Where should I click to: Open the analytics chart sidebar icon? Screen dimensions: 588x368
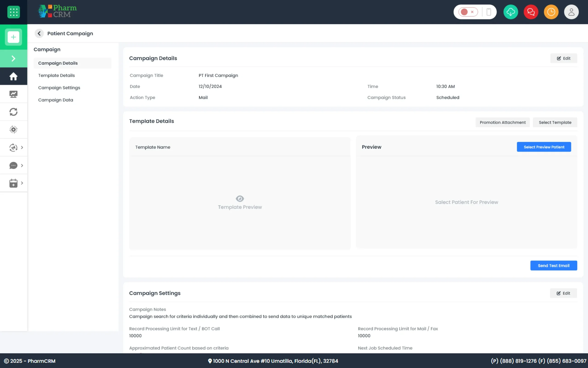13,94
